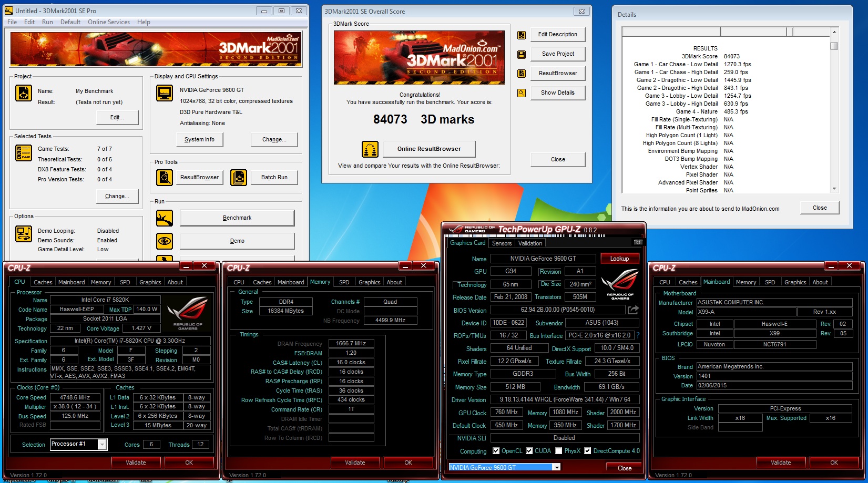Click the Options demo settings icon
Viewport: 868px width, 483px height.
click(24, 233)
